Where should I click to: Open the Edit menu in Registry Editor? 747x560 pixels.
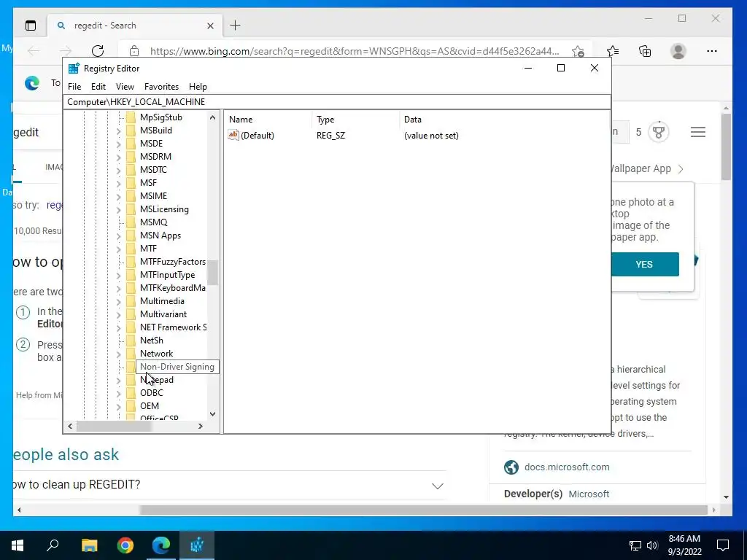[98, 87]
